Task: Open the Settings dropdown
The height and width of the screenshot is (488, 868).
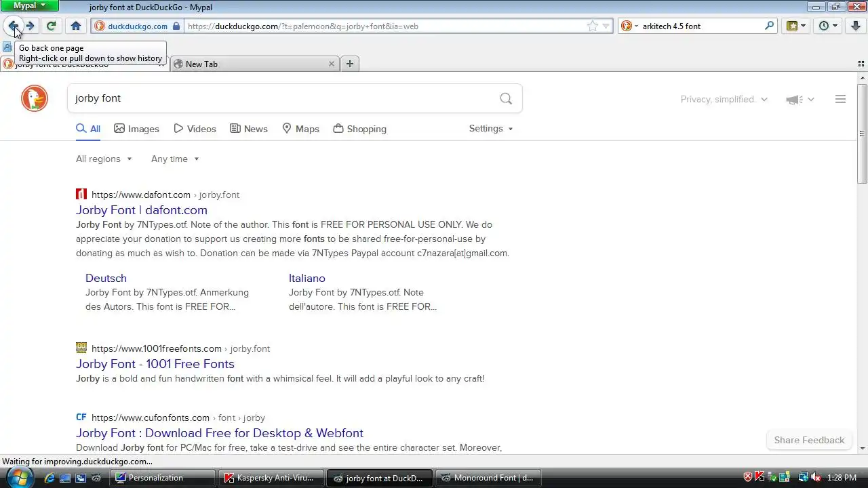Action: tap(491, 128)
